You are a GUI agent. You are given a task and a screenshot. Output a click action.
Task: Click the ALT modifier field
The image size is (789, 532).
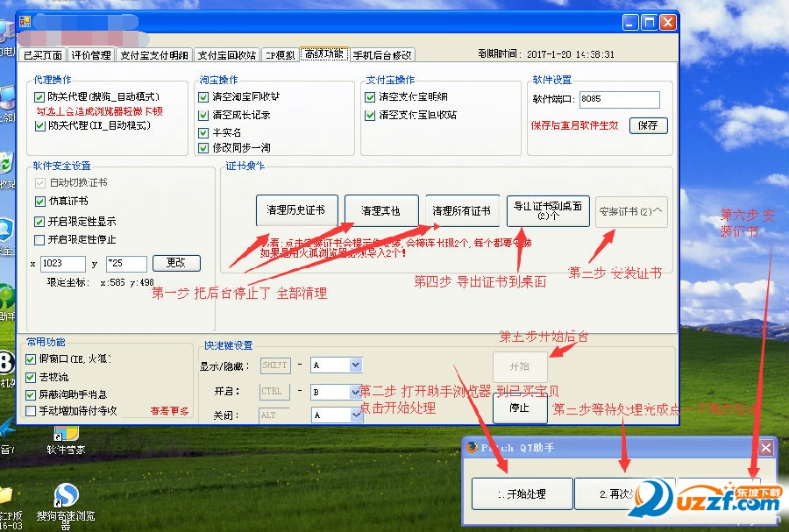click(274, 415)
